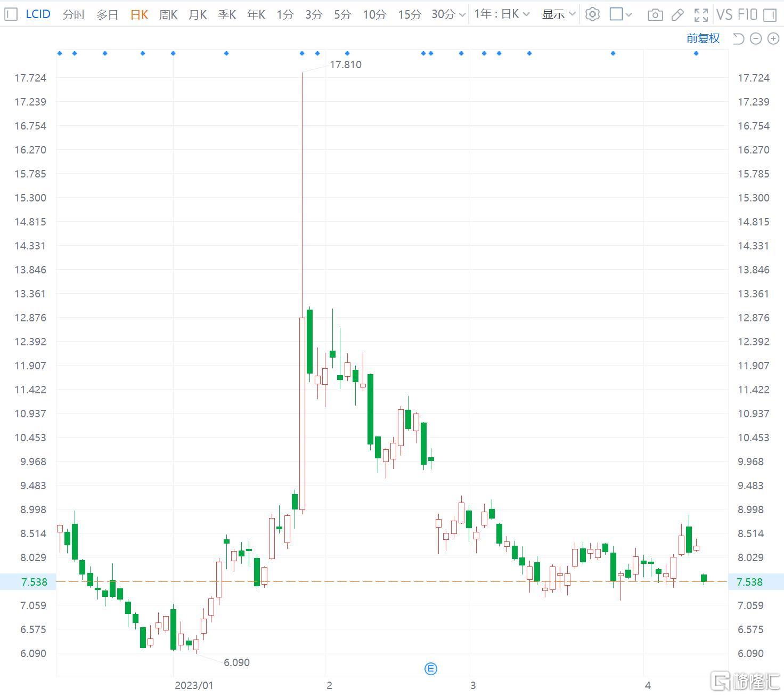784x696 pixels.
Task: Toggle 前复权 price adjustment mode
Action: [x=703, y=38]
